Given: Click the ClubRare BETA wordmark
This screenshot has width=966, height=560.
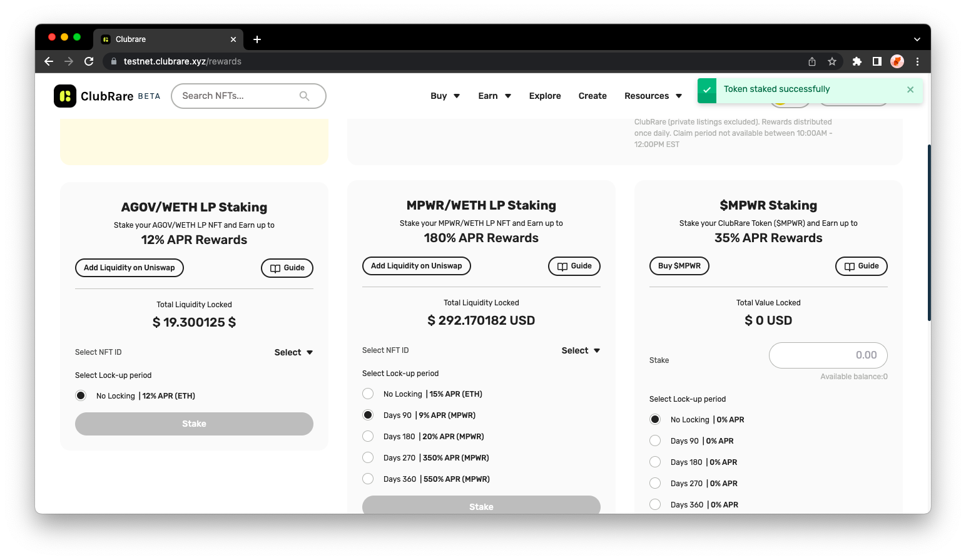Looking at the screenshot, I should (x=121, y=96).
